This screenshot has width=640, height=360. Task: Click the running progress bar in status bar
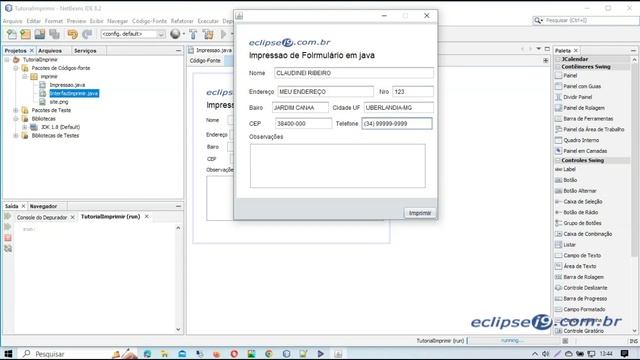[x=512, y=340]
